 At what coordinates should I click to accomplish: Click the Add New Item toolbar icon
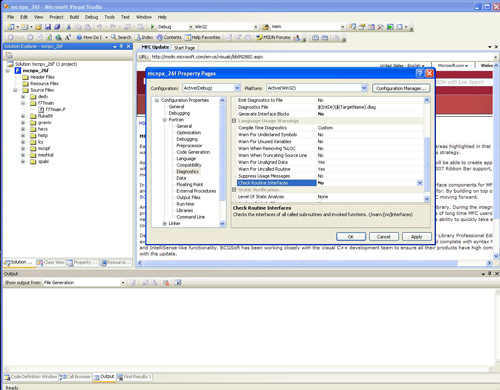pos(25,27)
